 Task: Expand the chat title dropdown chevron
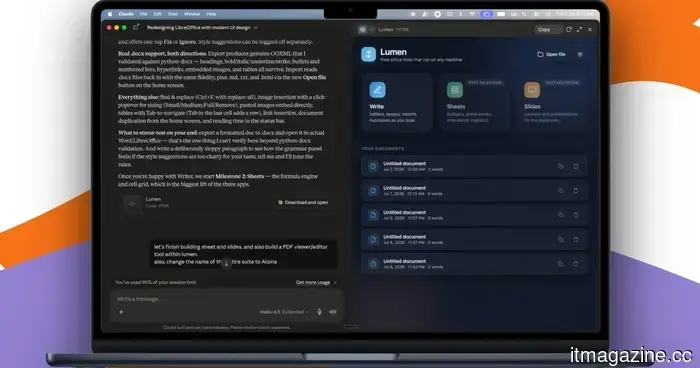click(256, 28)
